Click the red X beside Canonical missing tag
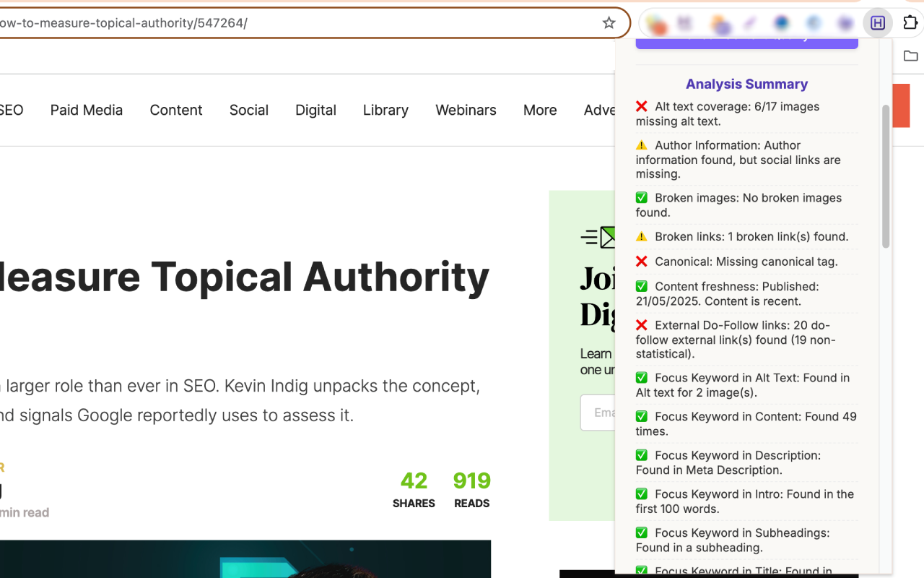Screen dimensions: 924x578 pos(641,261)
